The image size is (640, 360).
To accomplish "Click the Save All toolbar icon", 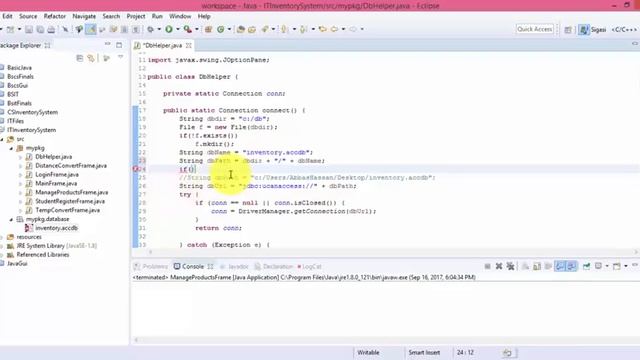I will [40, 29].
